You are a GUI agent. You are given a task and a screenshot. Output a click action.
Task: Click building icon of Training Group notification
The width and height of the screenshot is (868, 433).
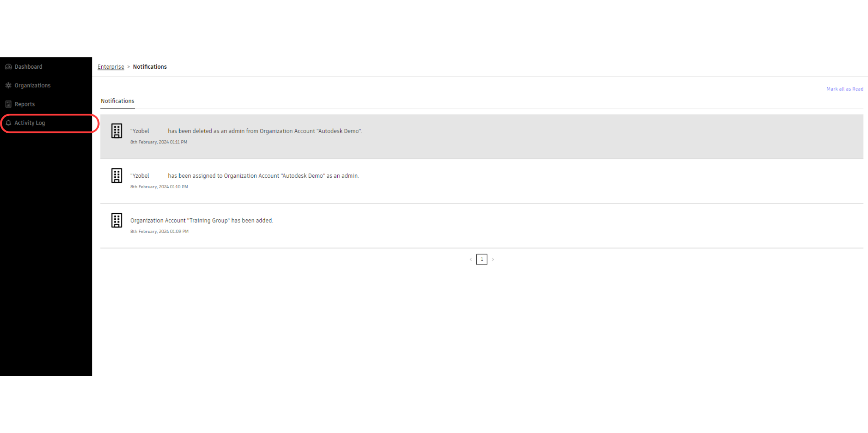pyautogui.click(x=117, y=221)
